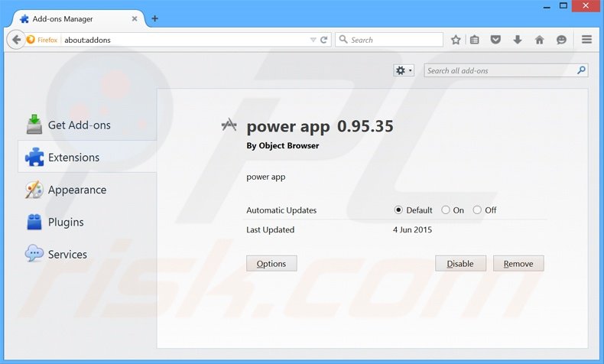The height and width of the screenshot is (364, 604).
Task: Switch to the Appearance category
Action: [87, 190]
